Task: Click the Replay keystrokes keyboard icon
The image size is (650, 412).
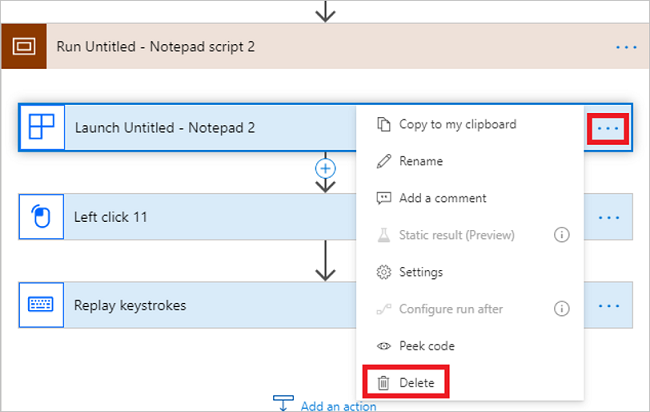Action: pos(41,305)
